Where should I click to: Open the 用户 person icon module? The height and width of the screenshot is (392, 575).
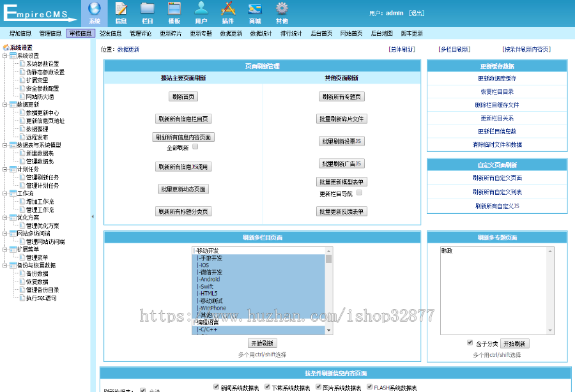[x=201, y=13]
